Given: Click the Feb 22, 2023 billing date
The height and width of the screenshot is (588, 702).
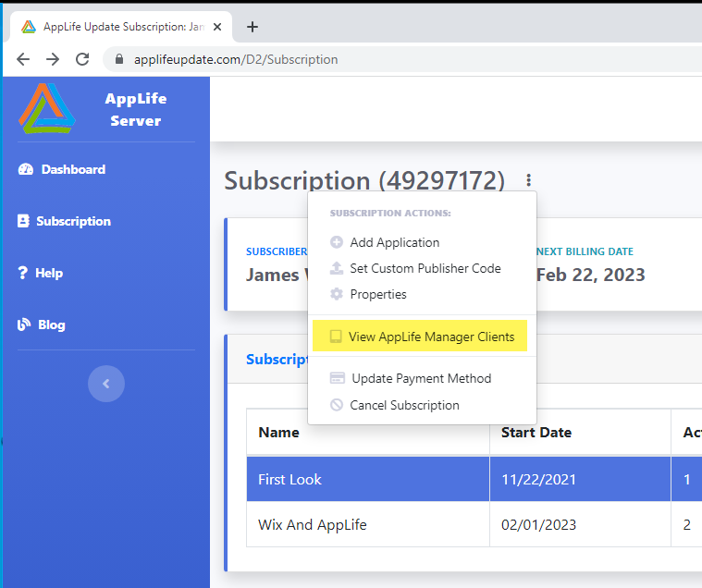Looking at the screenshot, I should [590, 275].
